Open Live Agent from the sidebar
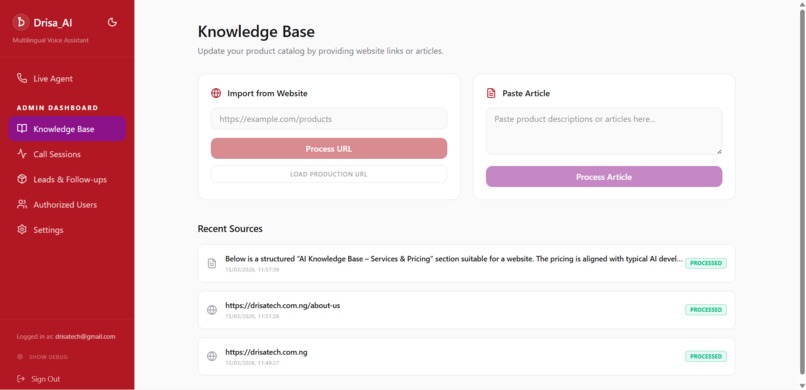806x390 pixels. 67,79
